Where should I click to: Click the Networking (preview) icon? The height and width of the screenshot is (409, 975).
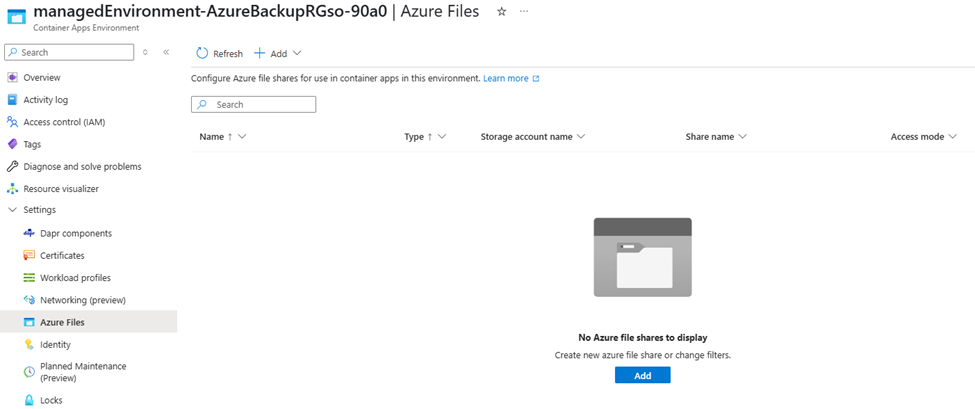(29, 300)
